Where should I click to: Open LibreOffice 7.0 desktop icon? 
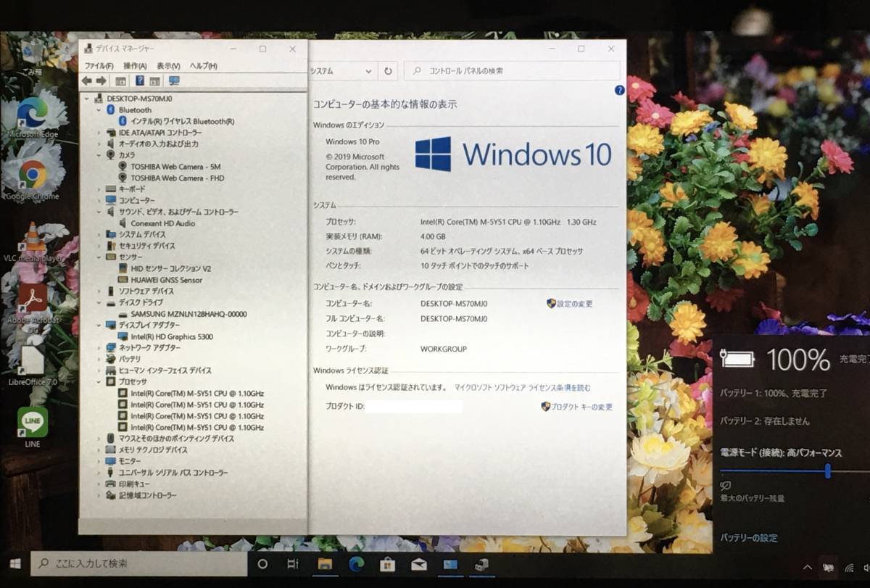[x=33, y=366]
